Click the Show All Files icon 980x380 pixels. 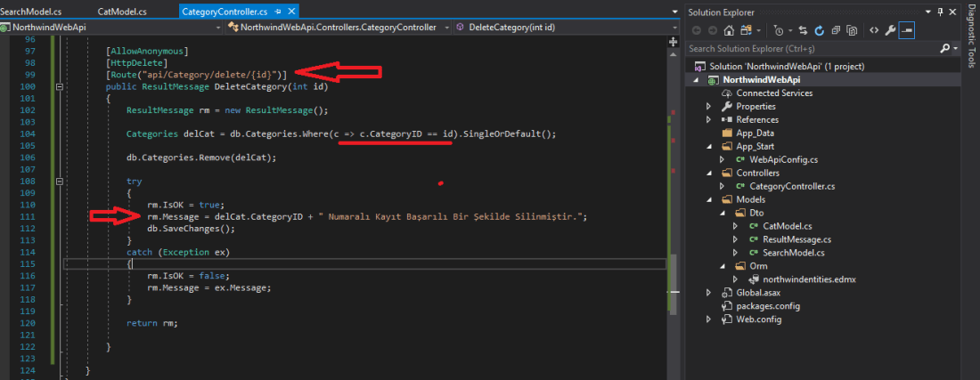pyautogui.click(x=851, y=30)
